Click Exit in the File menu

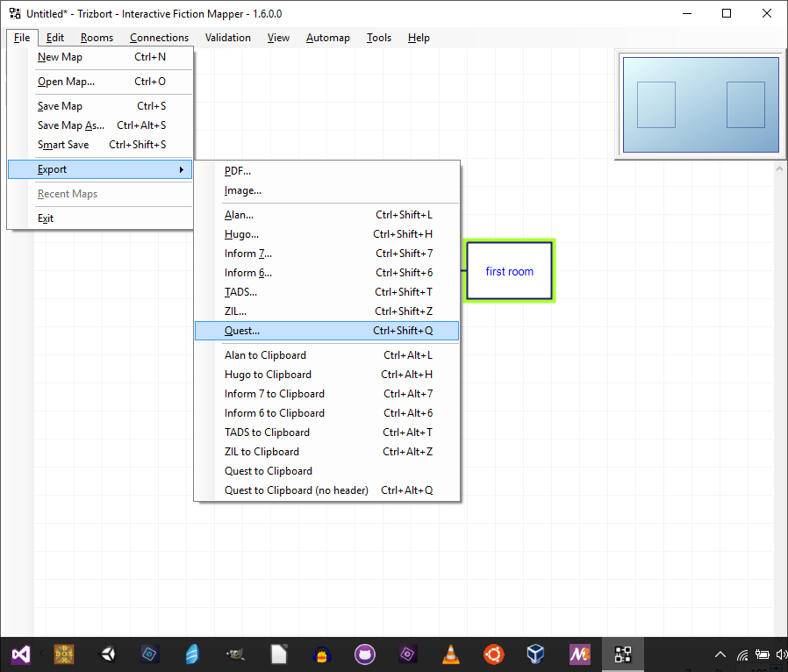pyautogui.click(x=100, y=218)
